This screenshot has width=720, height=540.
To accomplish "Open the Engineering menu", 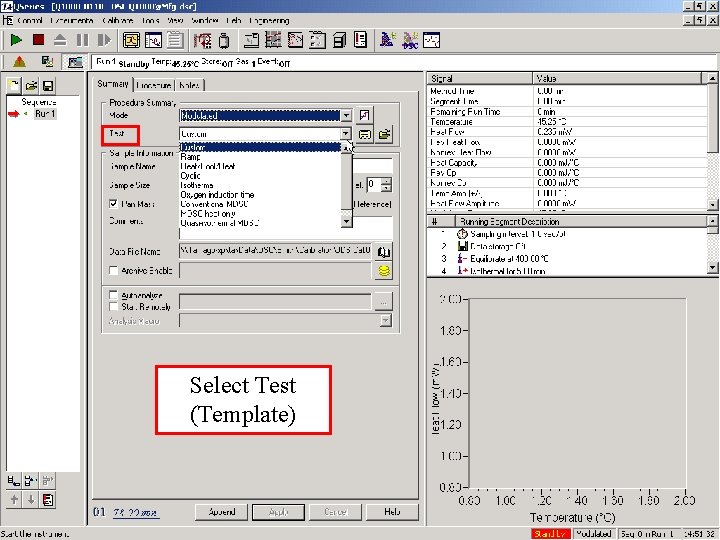I will click(x=270, y=21).
